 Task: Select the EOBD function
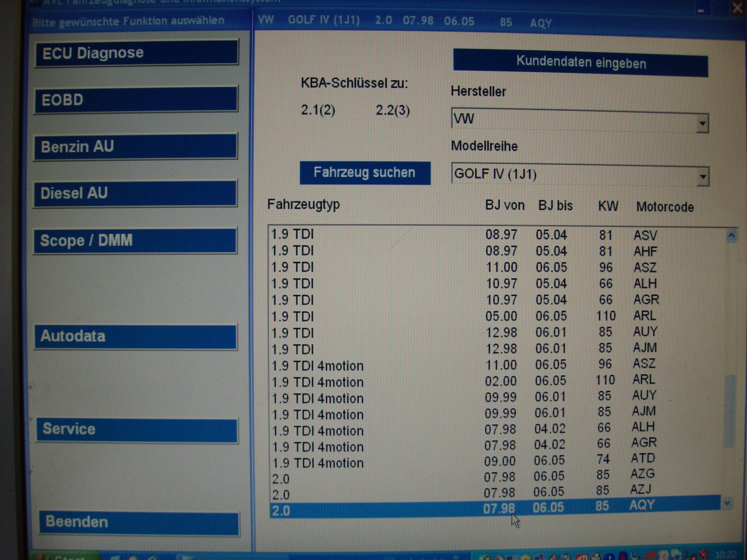point(136,99)
